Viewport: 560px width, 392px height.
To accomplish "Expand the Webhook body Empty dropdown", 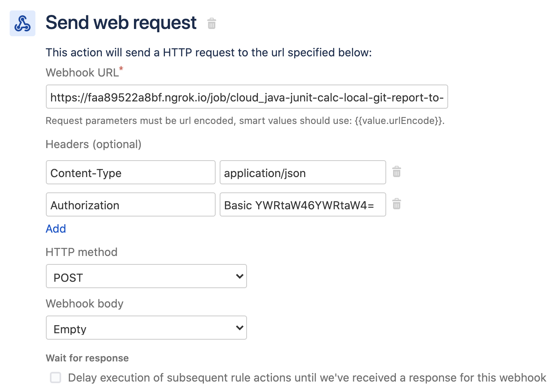I will click(146, 328).
